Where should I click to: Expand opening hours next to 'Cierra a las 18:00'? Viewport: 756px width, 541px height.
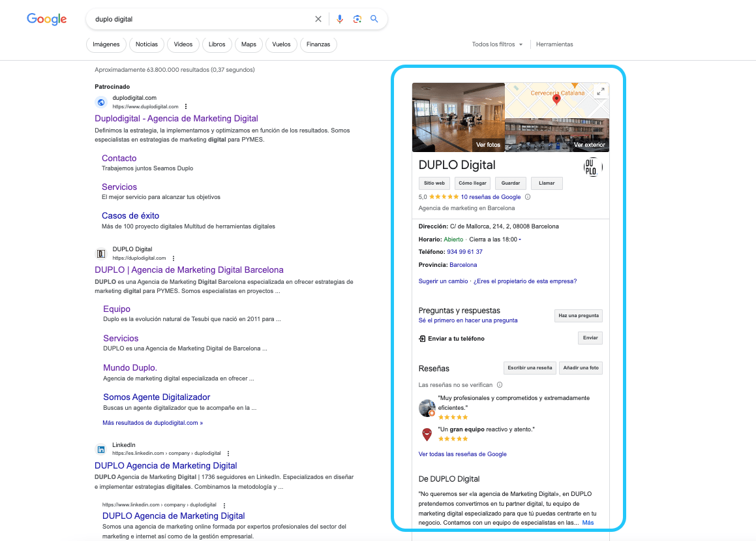520,240
